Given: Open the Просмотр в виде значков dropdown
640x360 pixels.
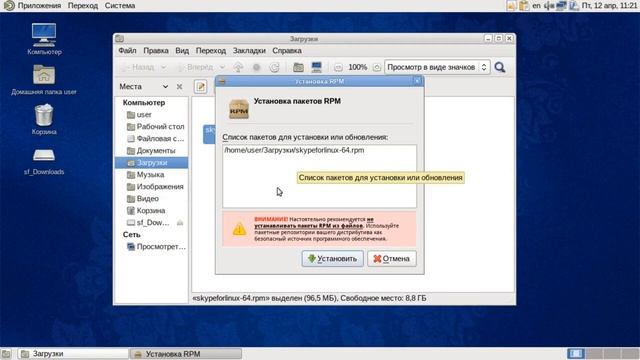Looking at the screenshot, I should (437, 67).
